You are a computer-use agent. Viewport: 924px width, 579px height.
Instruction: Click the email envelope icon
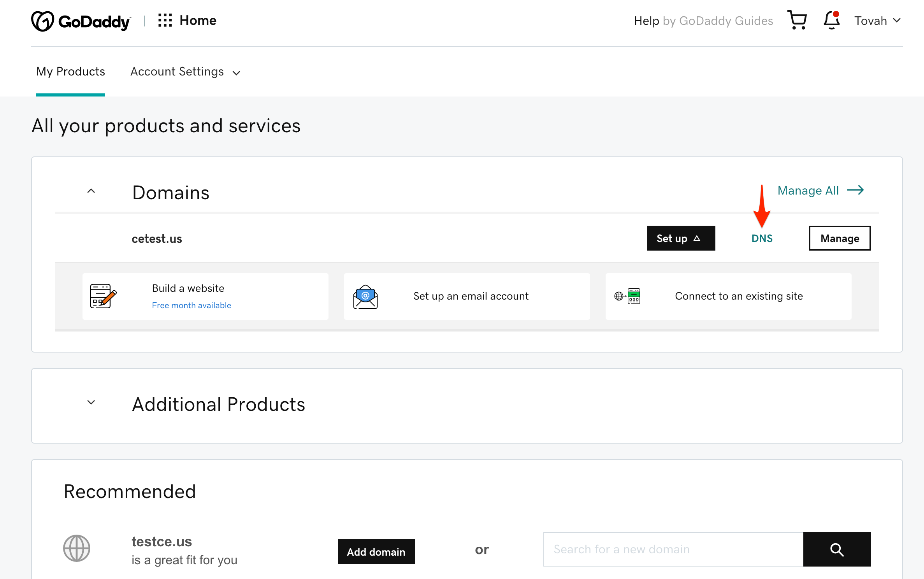pos(365,297)
